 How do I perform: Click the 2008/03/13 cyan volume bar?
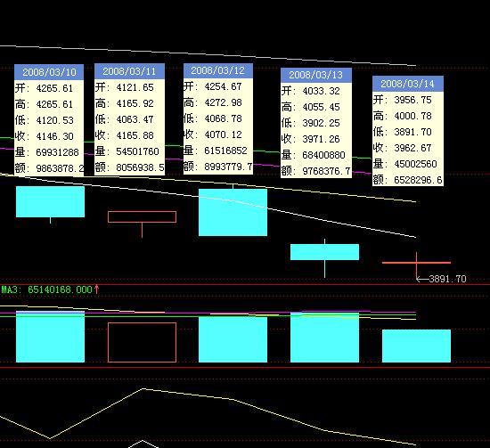click(x=324, y=337)
